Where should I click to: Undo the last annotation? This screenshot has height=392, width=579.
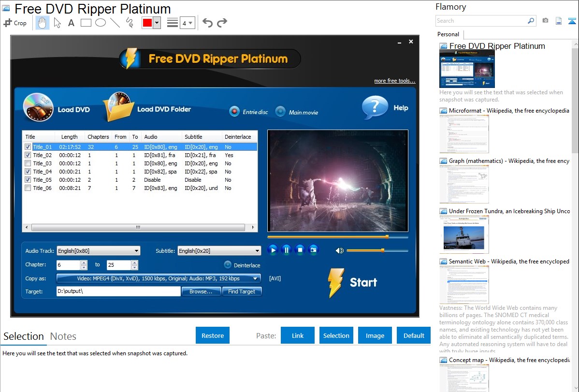(207, 23)
